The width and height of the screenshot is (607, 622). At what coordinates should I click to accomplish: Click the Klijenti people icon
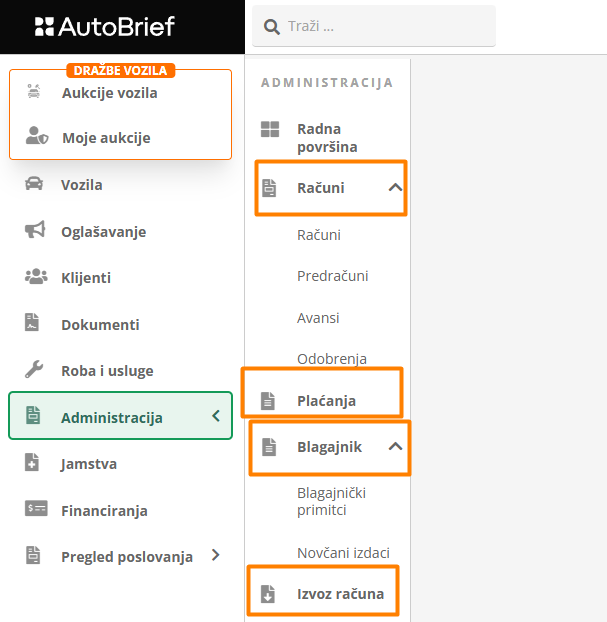click(x=34, y=277)
